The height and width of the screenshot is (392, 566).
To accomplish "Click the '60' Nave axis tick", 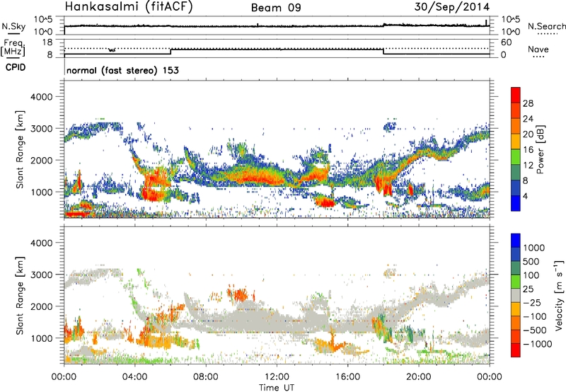I will pyautogui.click(x=507, y=42).
